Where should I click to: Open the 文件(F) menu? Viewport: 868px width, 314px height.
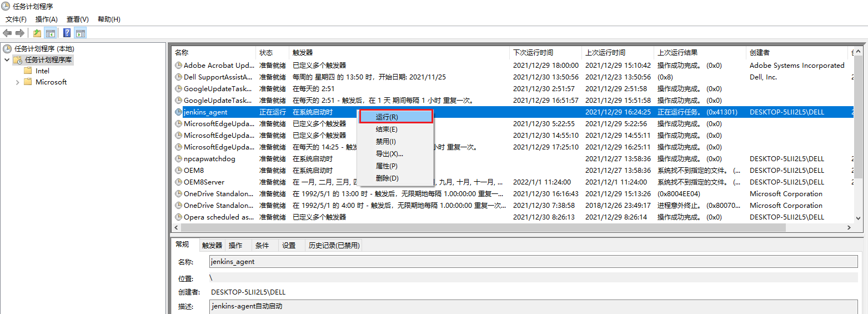pos(16,19)
